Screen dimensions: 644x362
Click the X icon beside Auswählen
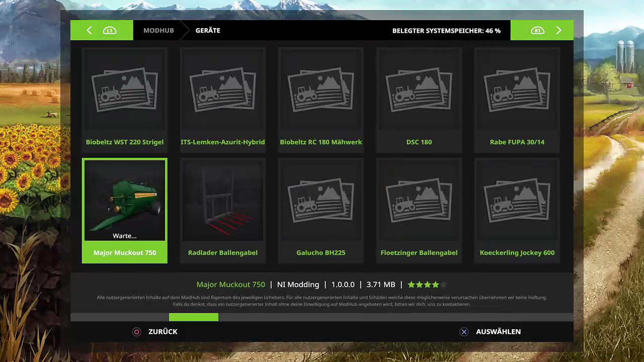coord(464,332)
